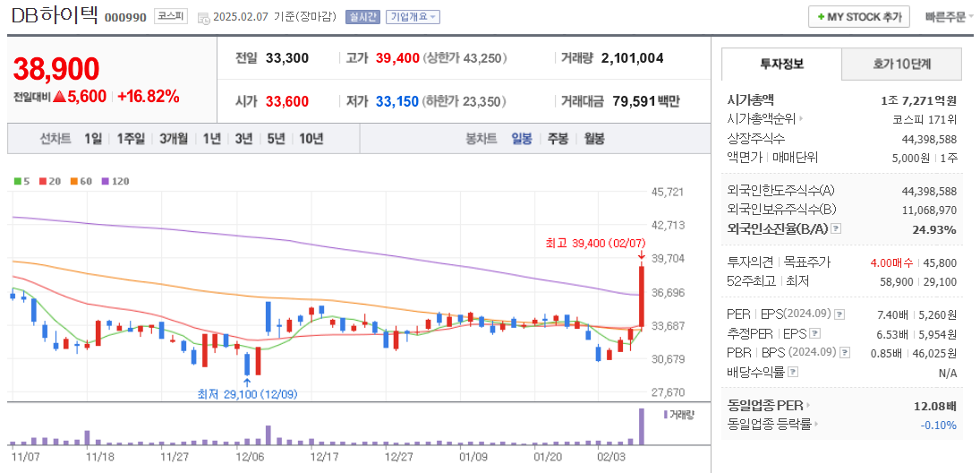Click the 시가 value 33,600
The image size is (980, 473).
point(287,101)
